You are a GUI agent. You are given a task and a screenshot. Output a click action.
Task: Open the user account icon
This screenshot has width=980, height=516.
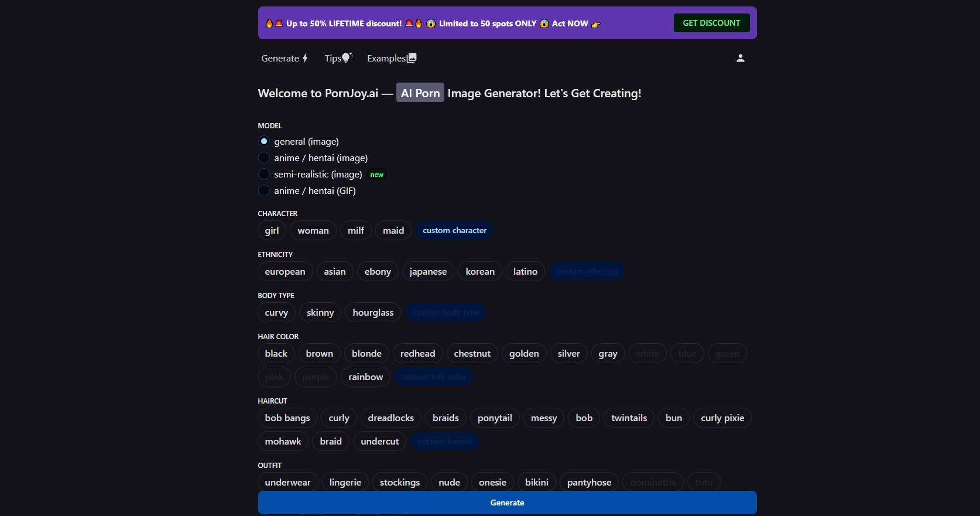coord(740,58)
